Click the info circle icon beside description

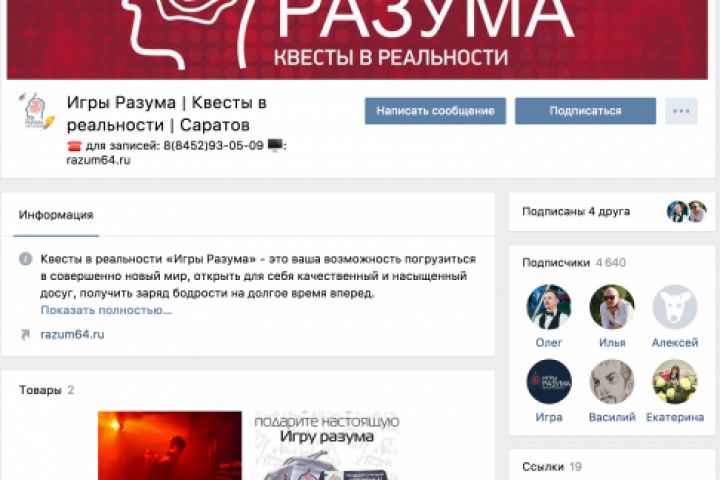(25, 259)
